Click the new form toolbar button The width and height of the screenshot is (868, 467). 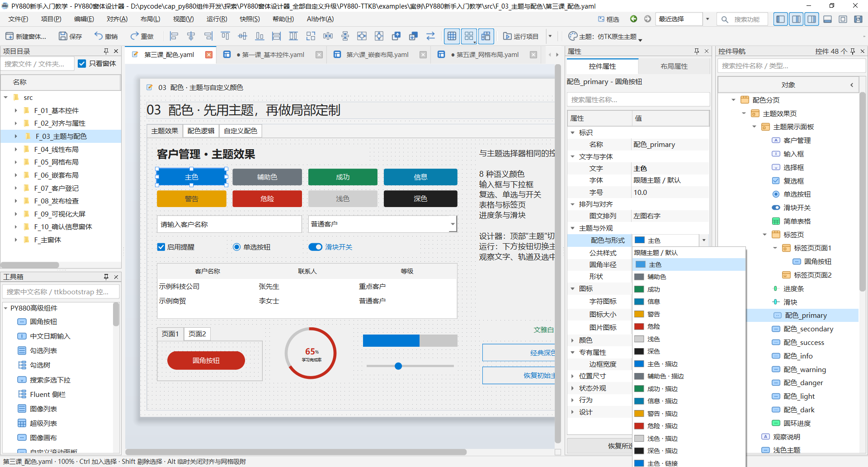point(26,36)
